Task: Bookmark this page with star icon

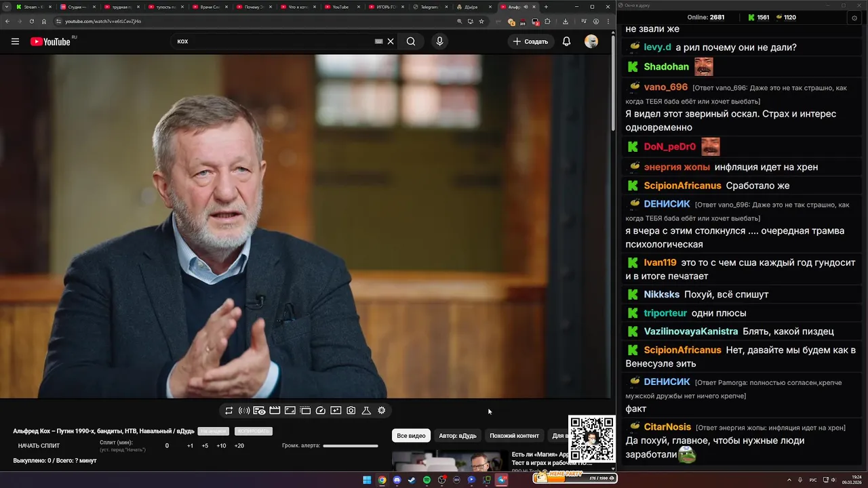Action: point(481,21)
